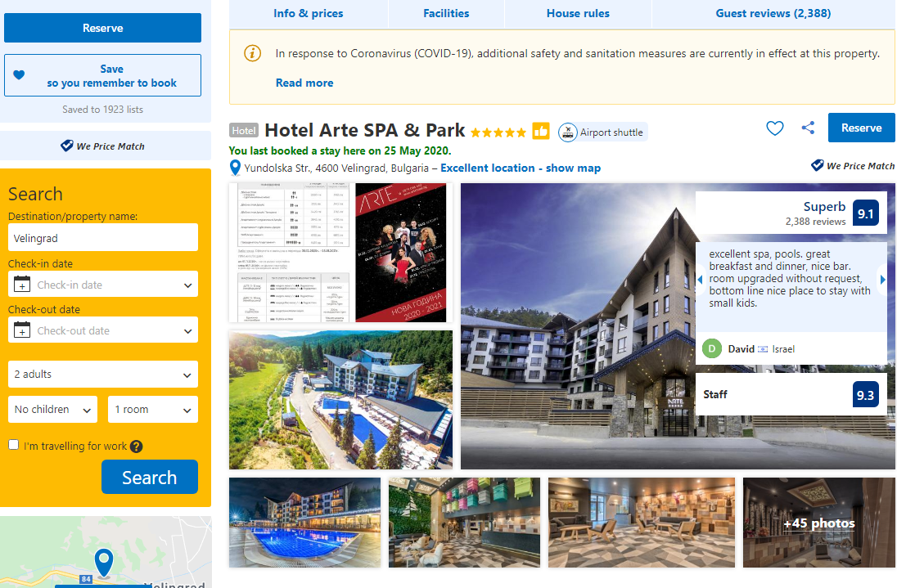Click the question mark help icon
897x588 pixels.
point(136,447)
